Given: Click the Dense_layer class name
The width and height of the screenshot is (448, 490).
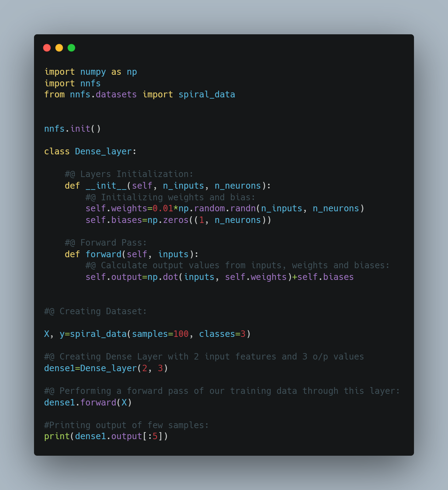Looking at the screenshot, I should [x=103, y=151].
